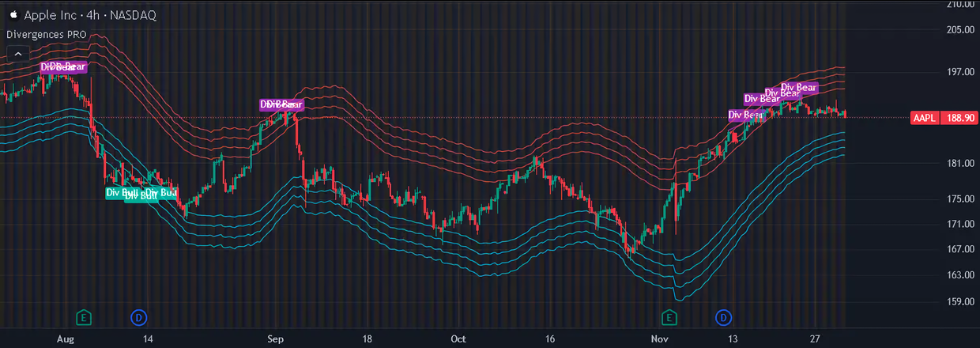
Task: Click the 159.00 price axis value
Action: point(962,301)
